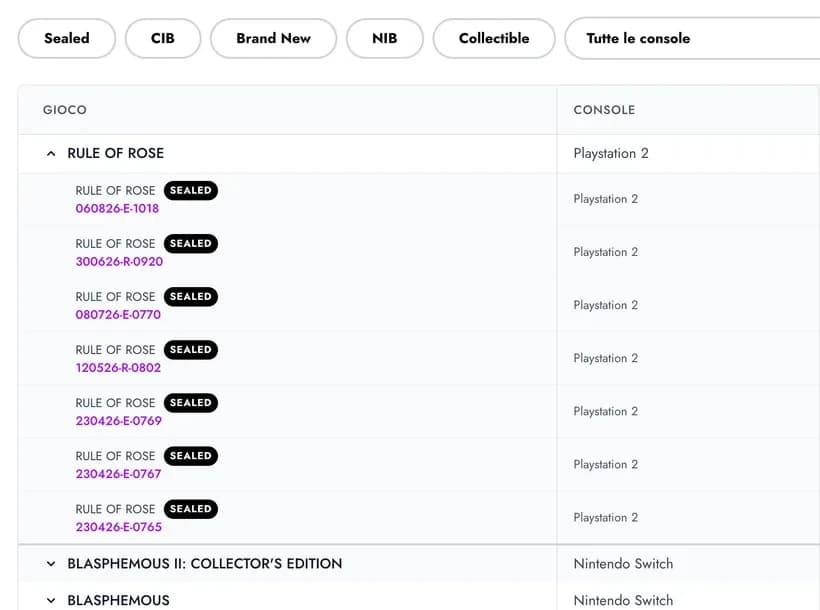Image resolution: width=820 pixels, height=610 pixels.
Task: Open serial link 230426-E-0765
Action: [119, 527]
